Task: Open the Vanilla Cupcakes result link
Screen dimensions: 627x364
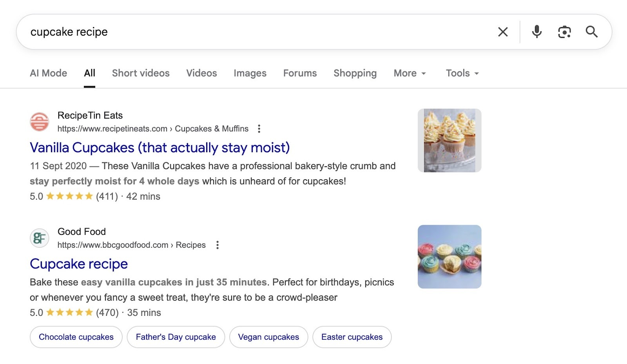Action: coord(159,148)
